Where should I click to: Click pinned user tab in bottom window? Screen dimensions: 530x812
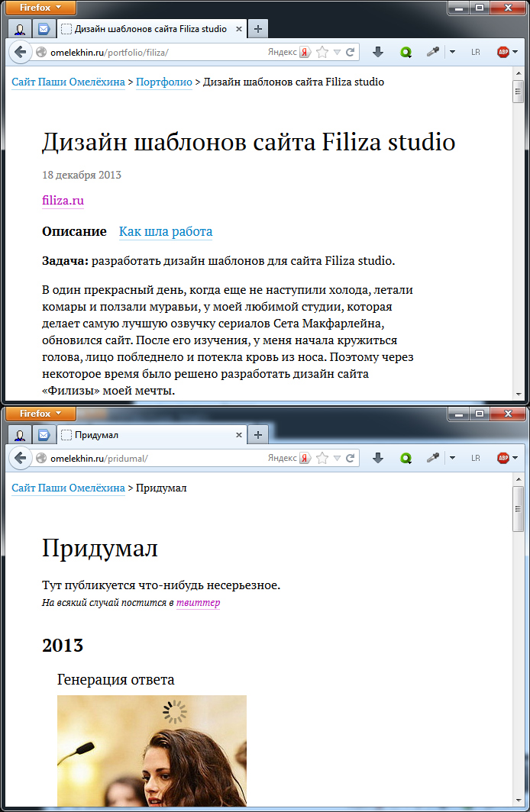point(20,435)
